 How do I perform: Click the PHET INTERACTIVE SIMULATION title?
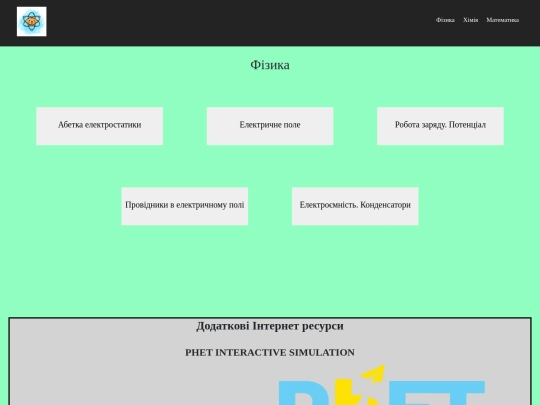[270, 352]
